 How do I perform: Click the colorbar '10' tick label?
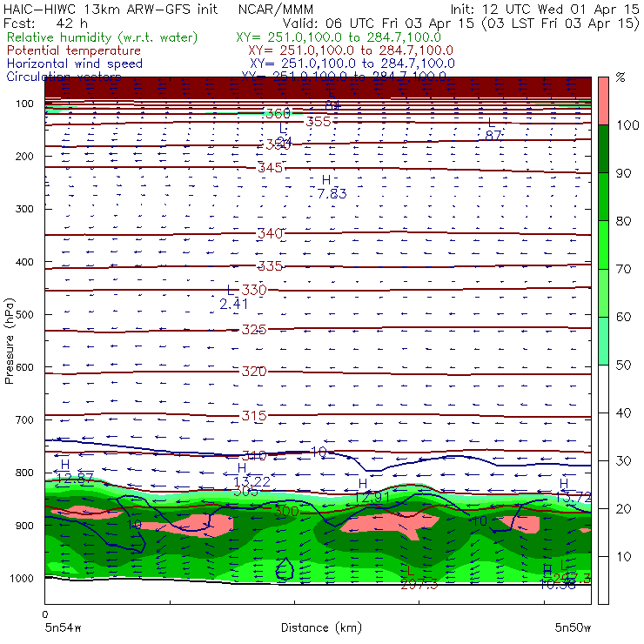pos(623,556)
